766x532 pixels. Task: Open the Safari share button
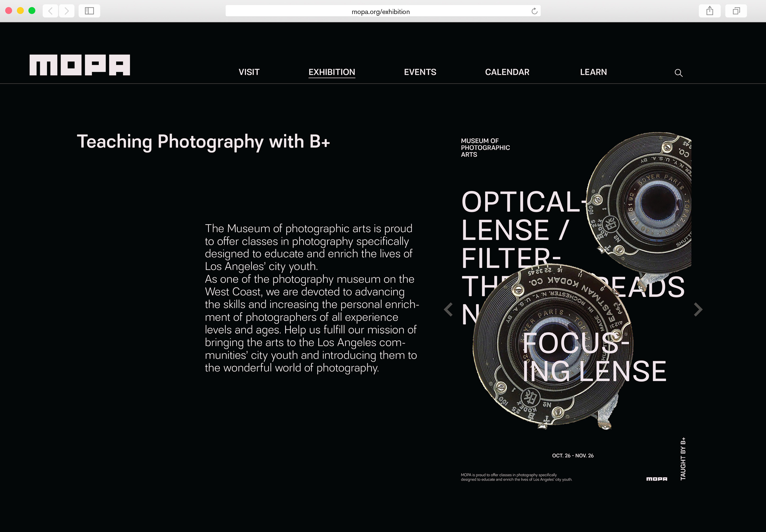(x=710, y=11)
